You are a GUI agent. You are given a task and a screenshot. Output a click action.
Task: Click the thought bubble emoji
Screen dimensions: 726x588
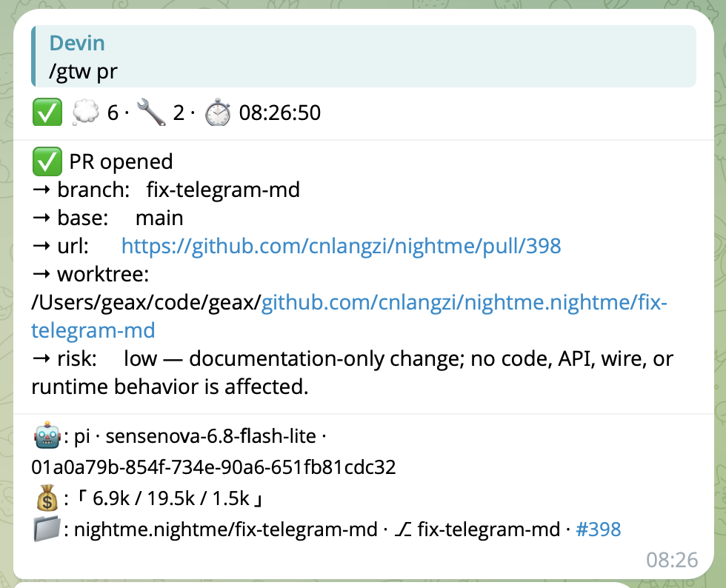pyautogui.click(x=86, y=113)
